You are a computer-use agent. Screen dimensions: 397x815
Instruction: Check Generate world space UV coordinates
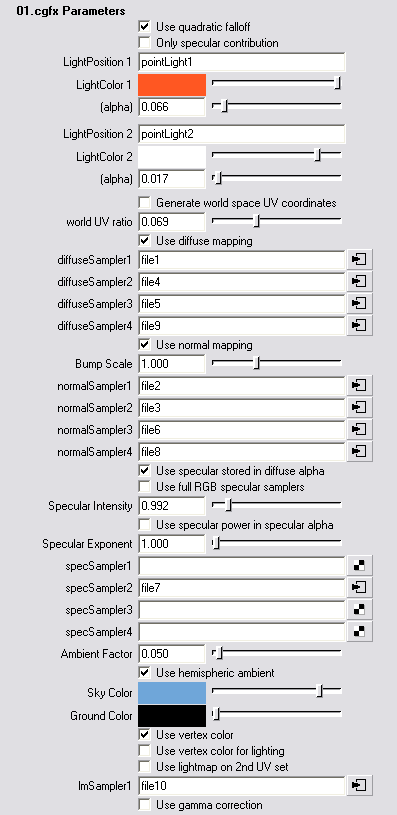point(144,202)
